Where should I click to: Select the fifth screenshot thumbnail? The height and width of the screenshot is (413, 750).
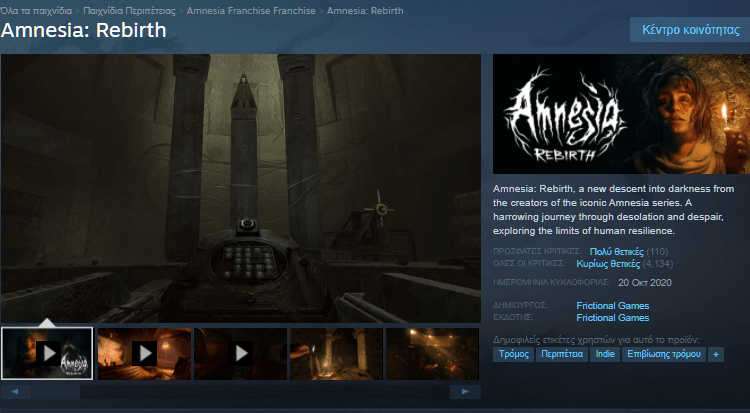pos(432,354)
